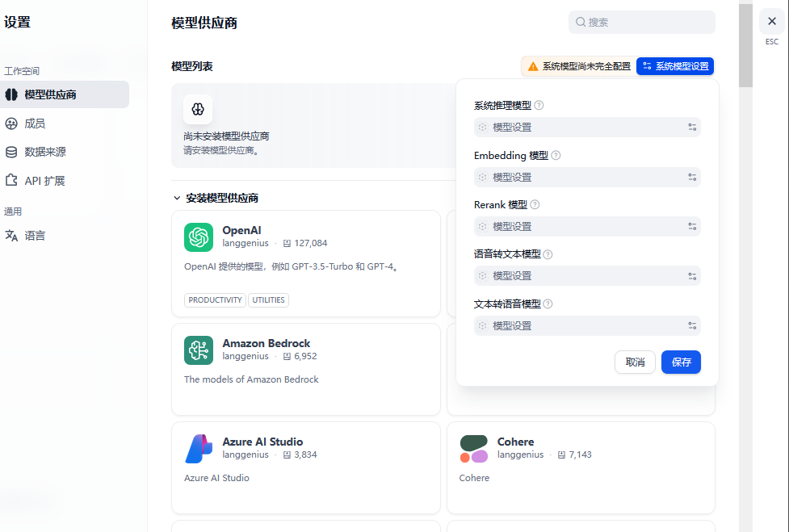789x532 pixels.
Task: Click help icon next to 语音转文本模型
Action: (548, 254)
